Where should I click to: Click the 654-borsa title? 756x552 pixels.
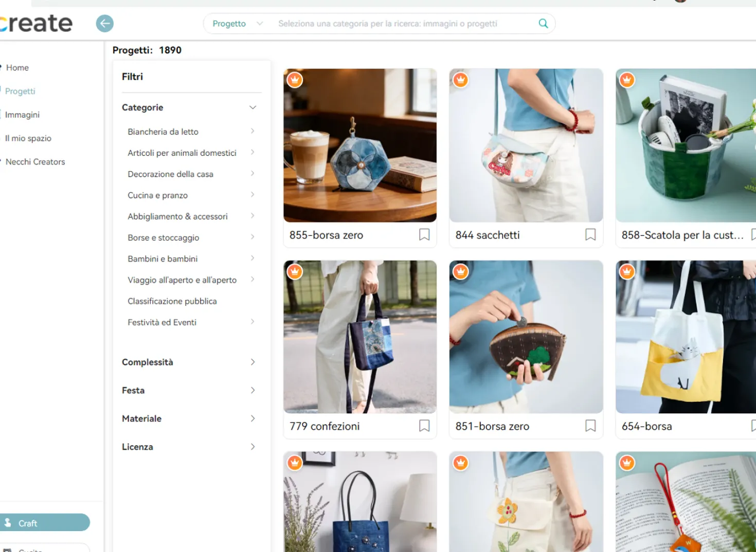click(x=646, y=426)
